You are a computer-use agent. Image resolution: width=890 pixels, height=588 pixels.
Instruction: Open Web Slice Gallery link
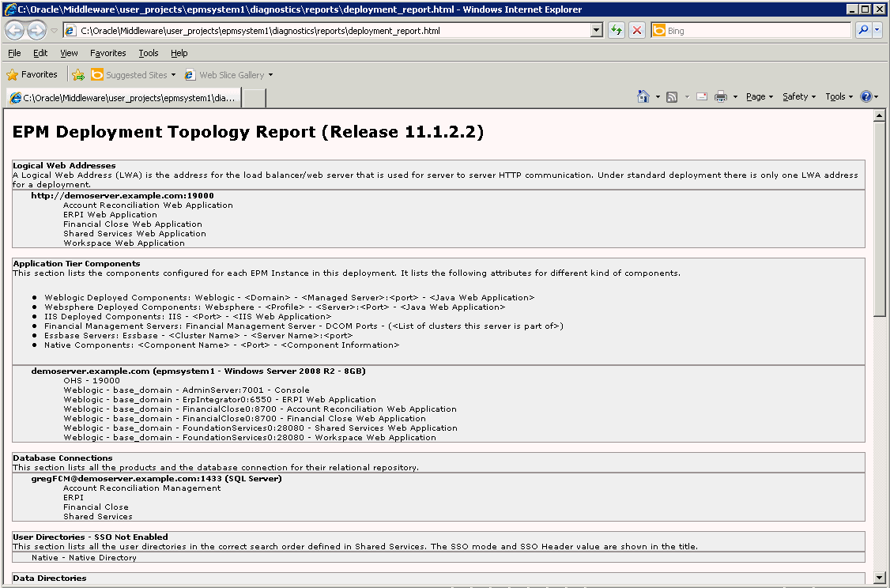pyautogui.click(x=228, y=74)
